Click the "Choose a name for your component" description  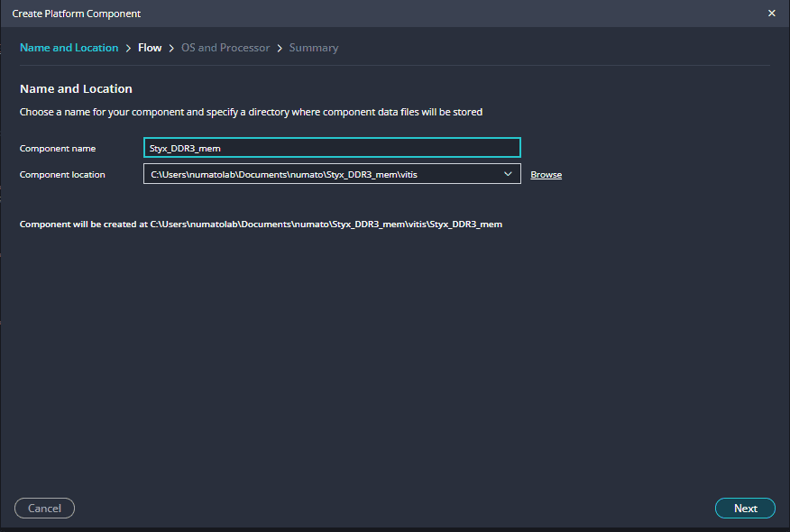coord(251,113)
